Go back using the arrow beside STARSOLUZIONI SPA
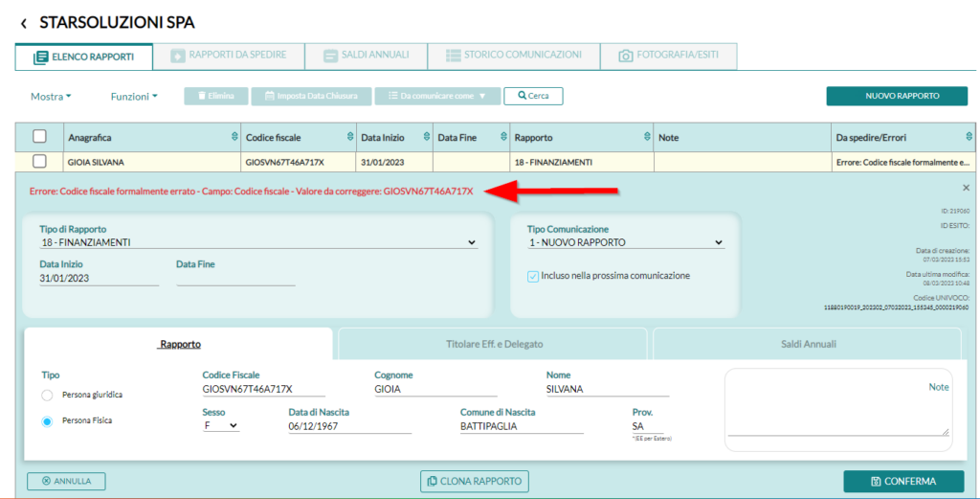 click(x=23, y=24)
